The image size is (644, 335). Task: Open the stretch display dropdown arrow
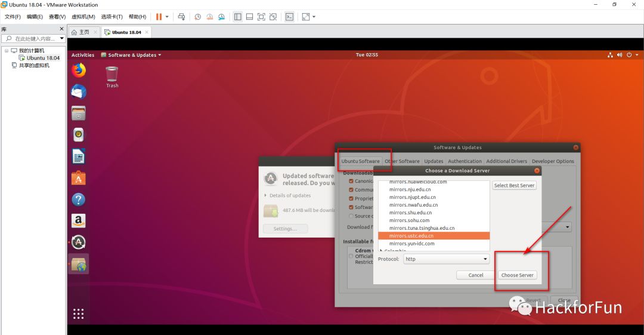(x=314, y=17)
